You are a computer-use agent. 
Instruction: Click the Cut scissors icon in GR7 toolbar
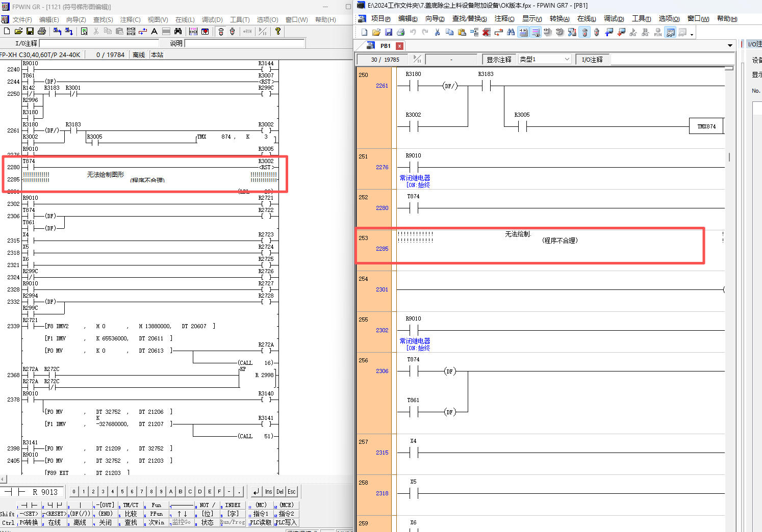[x=437, y=33]
